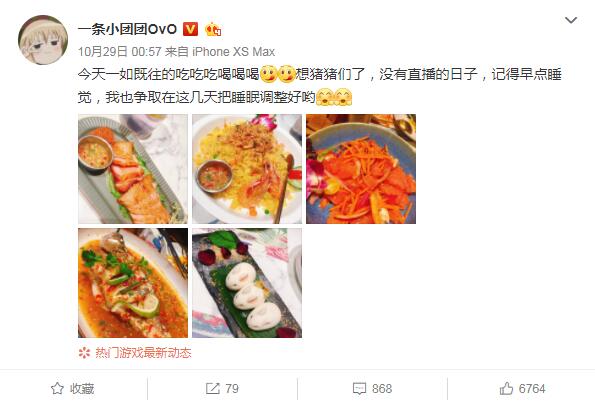Screen dimensions: 595x404
Task: Click the star favorite icon
Action: (x=57, y=388)
